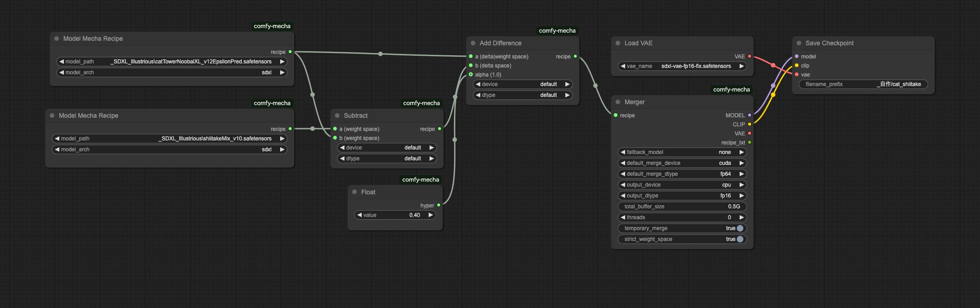The image size is (980, 308).
Task: Click the Merger node's recipe input port
Action: (x=616, y=115)
